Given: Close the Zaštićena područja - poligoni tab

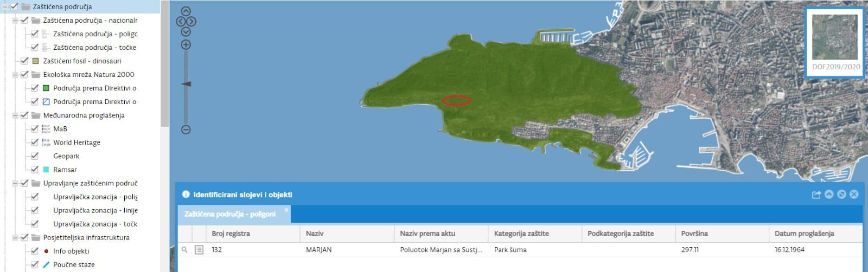Looking at the screenshot, I should pos(286,210).
